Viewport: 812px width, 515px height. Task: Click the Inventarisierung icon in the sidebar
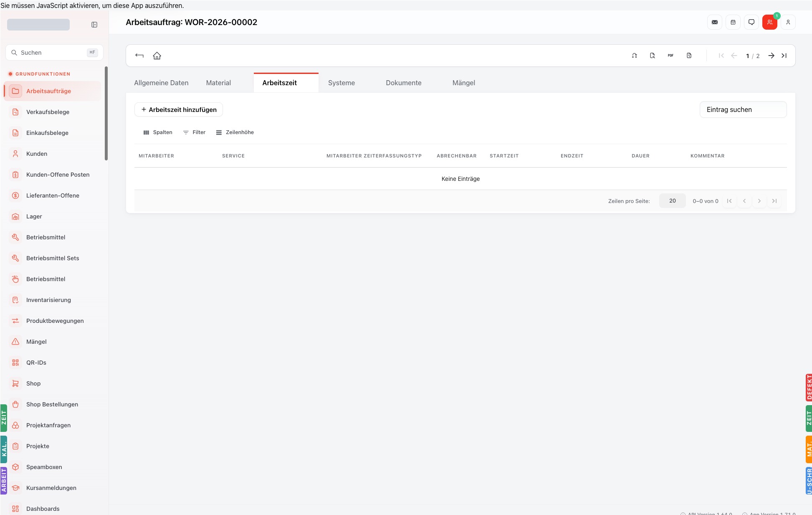[x=15, y=300]
